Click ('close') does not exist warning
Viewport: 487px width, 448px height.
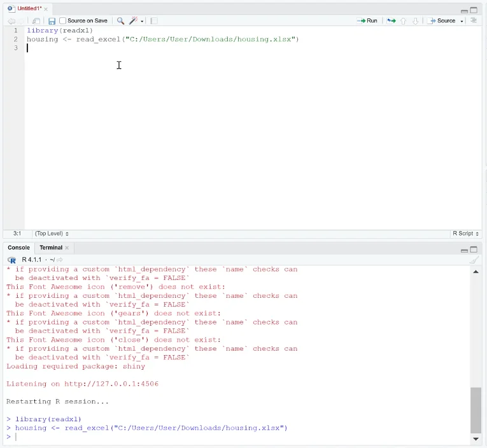(113, 340)
